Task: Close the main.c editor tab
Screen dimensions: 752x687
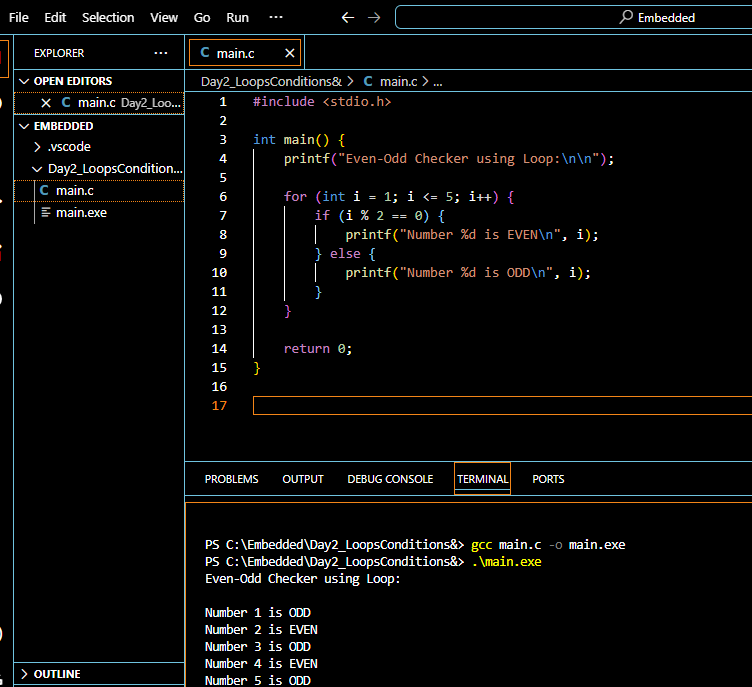Action: click(x=290, y=53)
